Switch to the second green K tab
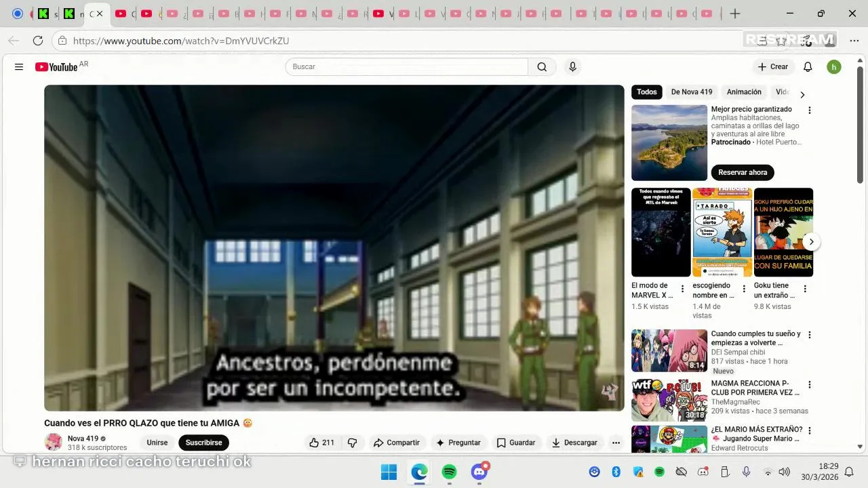This screenshot has width=868, height=488. (x=69, y=14)
